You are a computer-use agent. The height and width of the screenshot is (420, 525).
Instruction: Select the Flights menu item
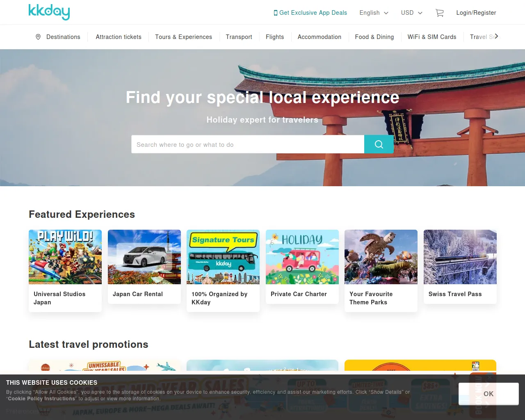pyautogui.click(x=275, y=37)
